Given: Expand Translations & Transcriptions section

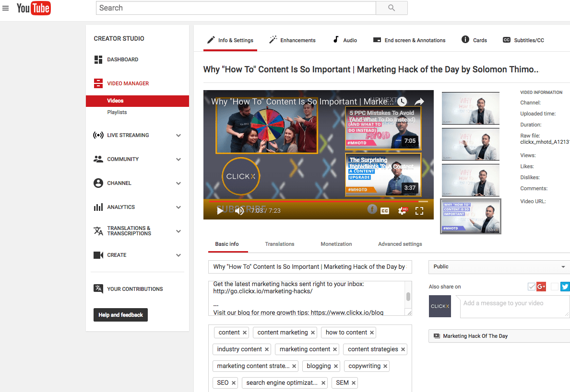Looking at the screenshot, I should click(x=178, y=231).
